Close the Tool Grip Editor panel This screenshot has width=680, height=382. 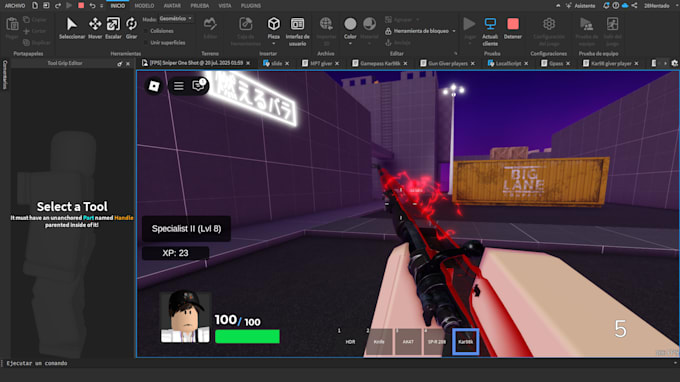click(x=128, y=64)
